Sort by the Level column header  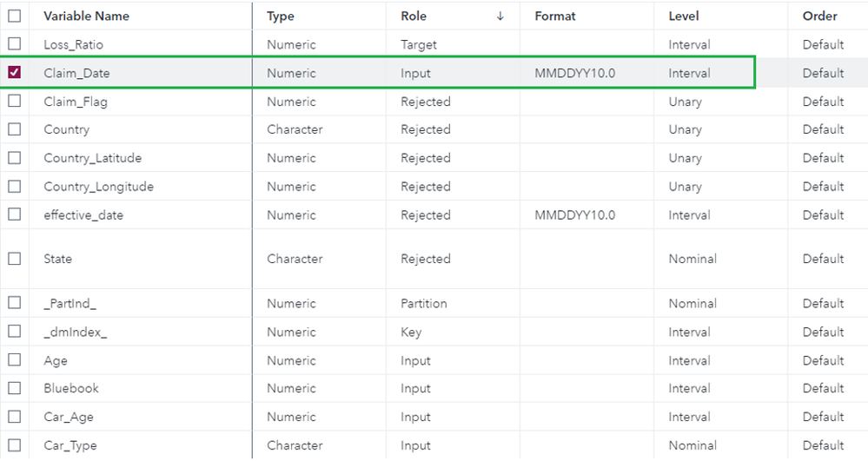[684, 16]
